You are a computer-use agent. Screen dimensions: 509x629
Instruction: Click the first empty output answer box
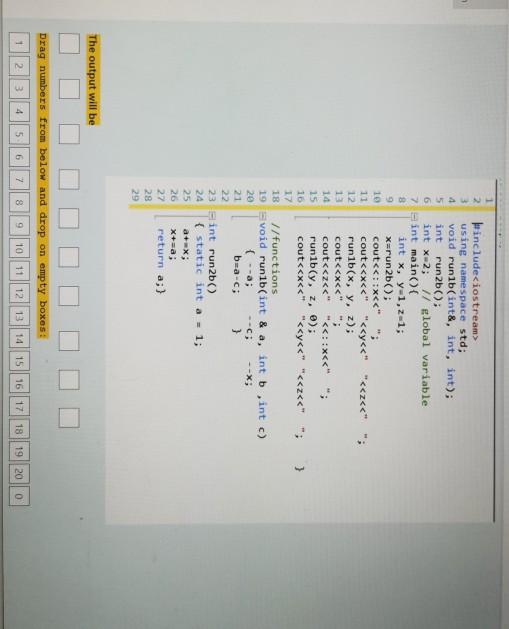69,43
